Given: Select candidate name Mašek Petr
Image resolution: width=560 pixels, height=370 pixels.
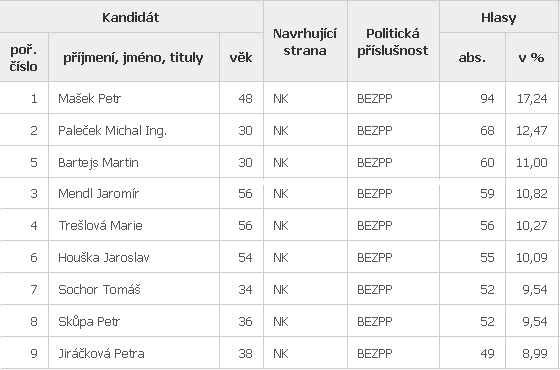Looking at the screenshot, I should (90, 98).
